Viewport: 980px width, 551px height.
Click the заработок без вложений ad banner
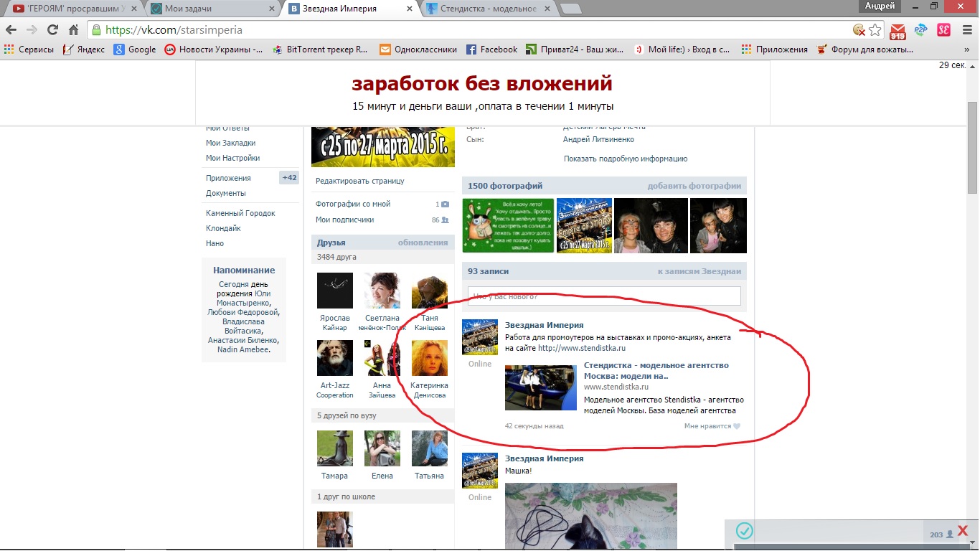(482, 93)
